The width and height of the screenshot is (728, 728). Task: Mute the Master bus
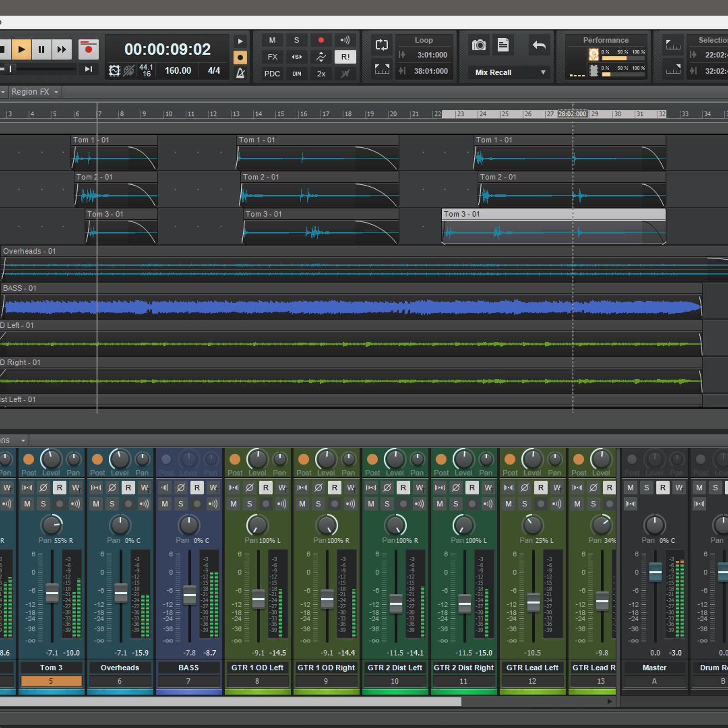[631, 488]
